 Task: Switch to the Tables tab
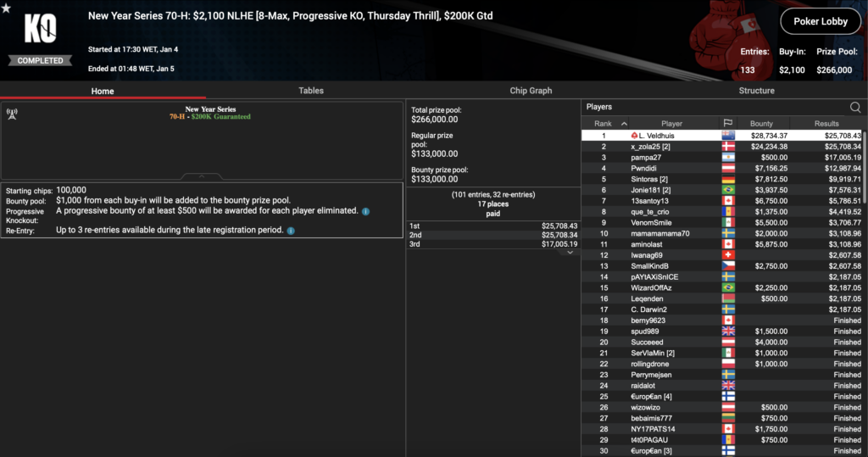point(310,91)
